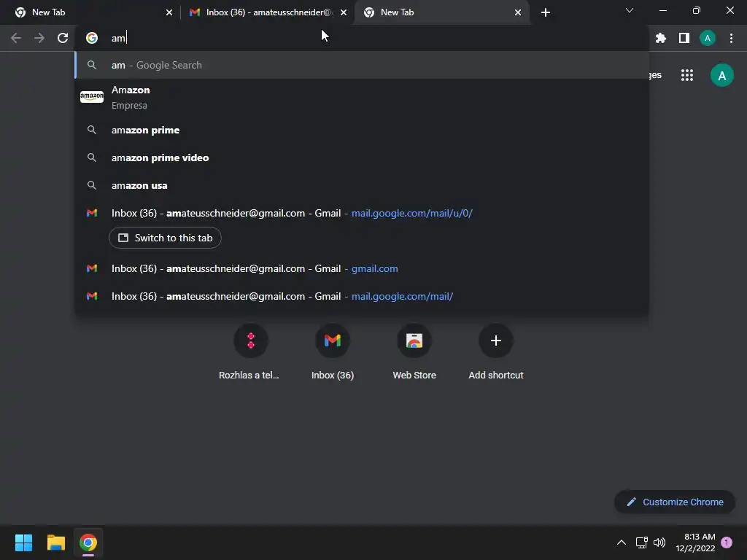Click the browser forward arrow
Viewport: 747px width, 560px height.
point(39,38)
